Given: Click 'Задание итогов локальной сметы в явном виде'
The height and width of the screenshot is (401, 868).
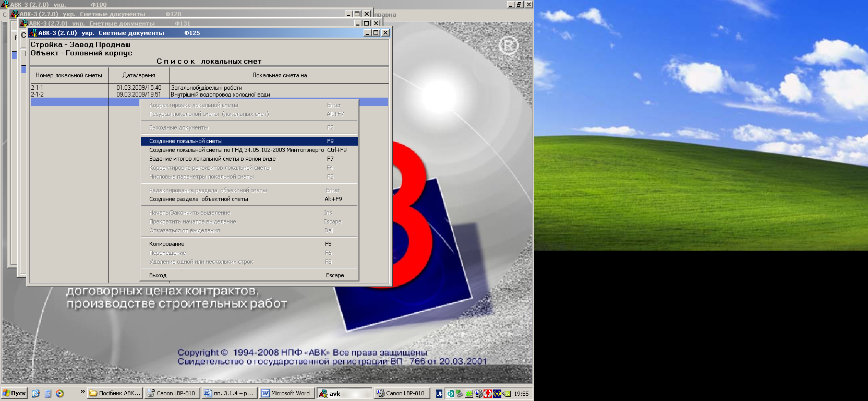Looking at the screenshot, I should click(249, 159).
